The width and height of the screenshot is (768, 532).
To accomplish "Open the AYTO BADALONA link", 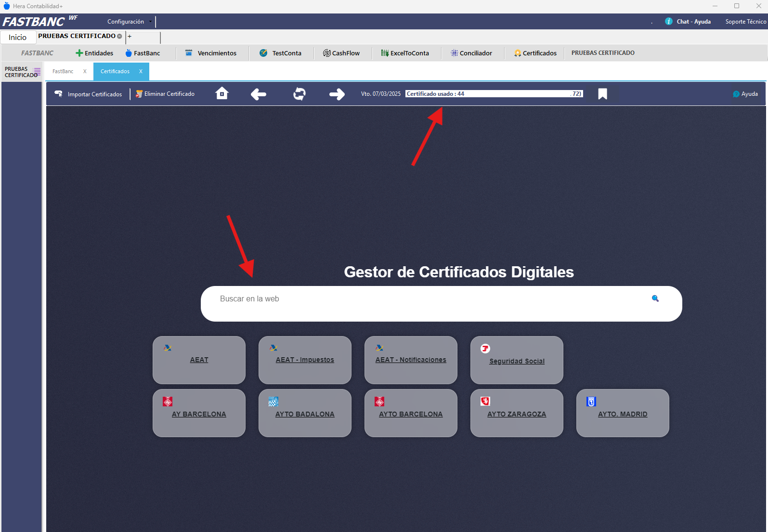I will 305,414.
